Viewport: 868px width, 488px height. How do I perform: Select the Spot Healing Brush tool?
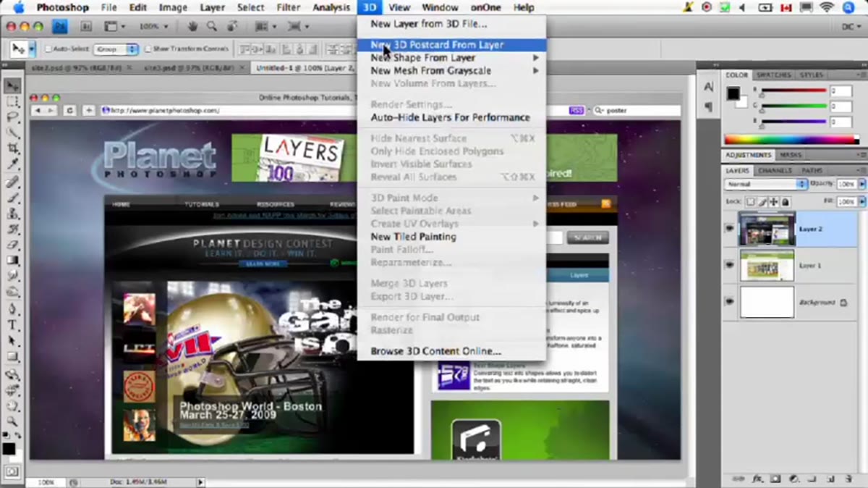tap(12, 182)
